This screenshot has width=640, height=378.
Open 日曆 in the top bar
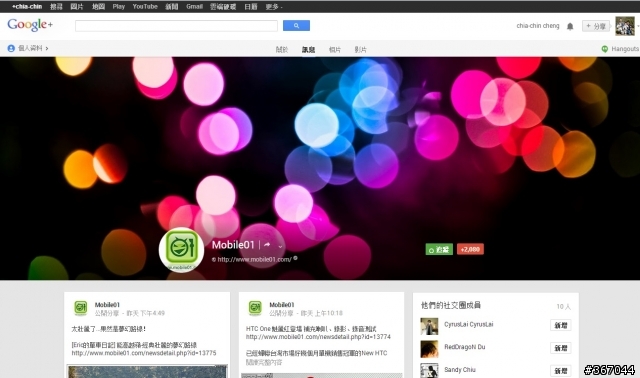tap(251, 7)
